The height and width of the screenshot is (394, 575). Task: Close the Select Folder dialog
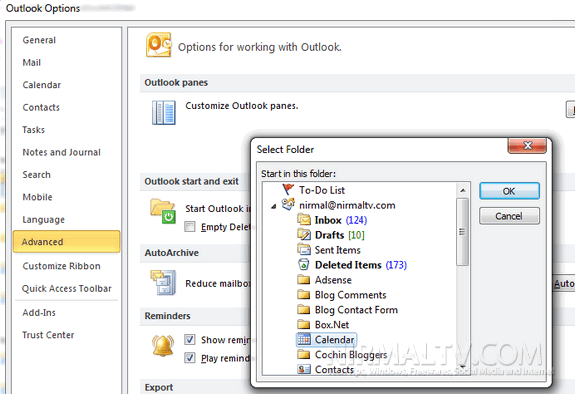tap(527, 146)
